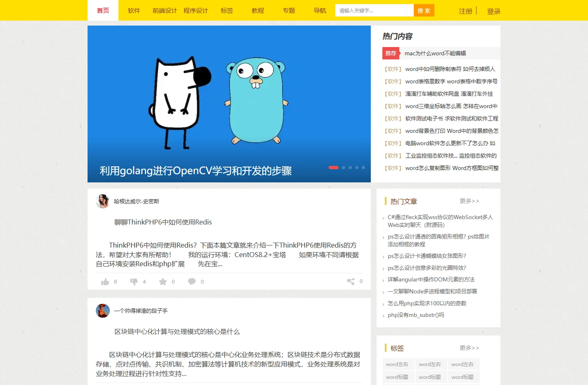Open 教程 menu item
Screen dimensions: 588x385
258,10
